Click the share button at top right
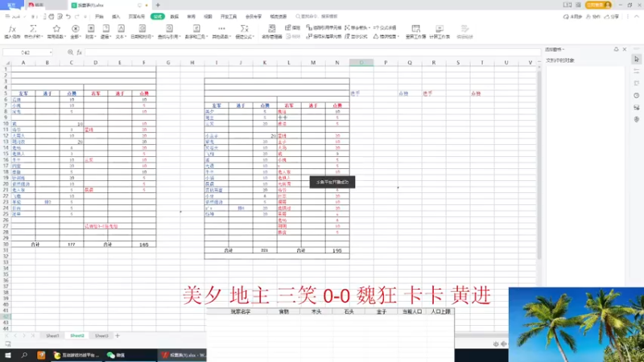The width and height of the screenshot is (644, 362). 612,16
